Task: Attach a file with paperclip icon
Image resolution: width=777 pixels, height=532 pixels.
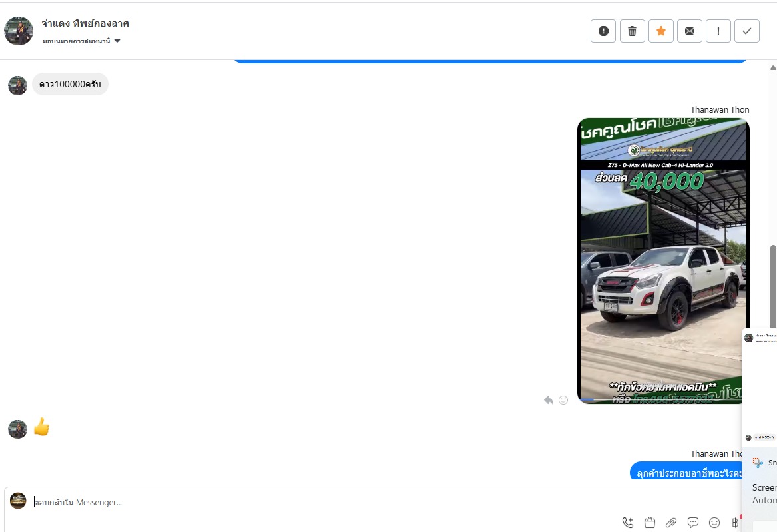Action: tap(671, 523)
